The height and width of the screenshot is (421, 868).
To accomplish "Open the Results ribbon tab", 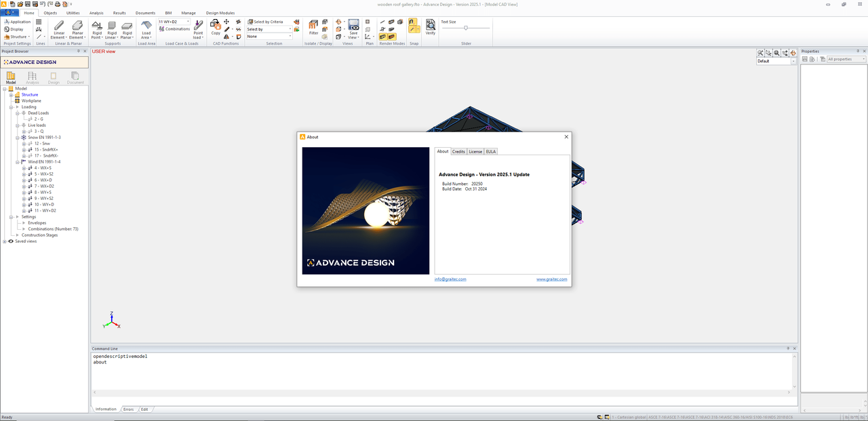I will pyautogui.click(x=119, y=13).
